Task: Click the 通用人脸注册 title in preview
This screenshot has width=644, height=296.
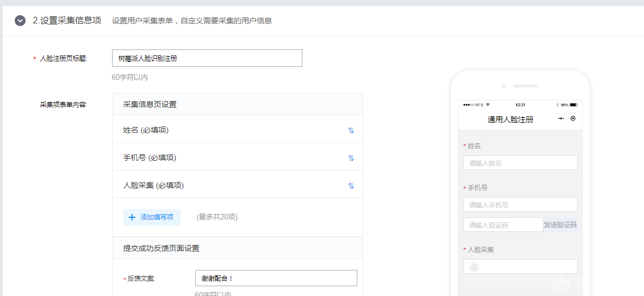Action: click(510, 119)
